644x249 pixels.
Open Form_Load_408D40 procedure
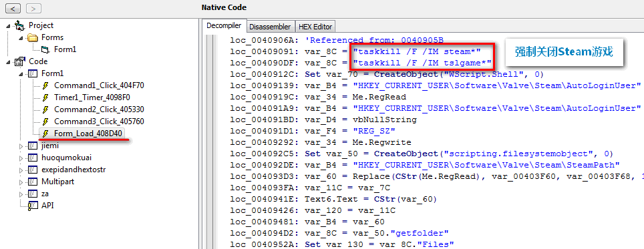click(88, 134)
